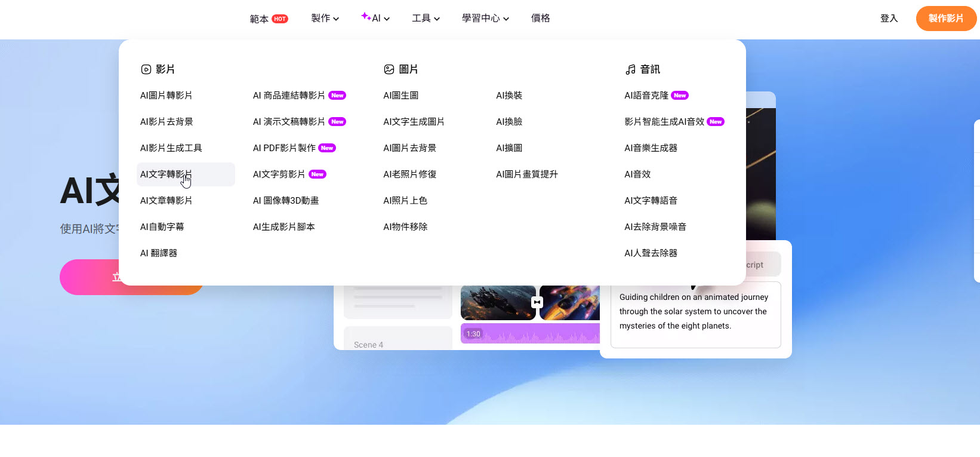Open the 範本 HOT templates link
Viewport: 980px width, 457px height.
click(269, 19)
